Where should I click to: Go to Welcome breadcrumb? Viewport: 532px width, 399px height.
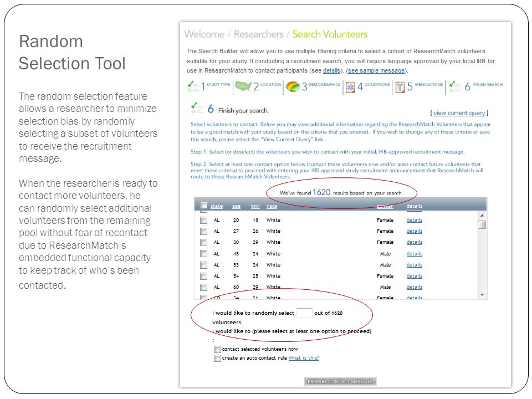click(x=204, y=34)
